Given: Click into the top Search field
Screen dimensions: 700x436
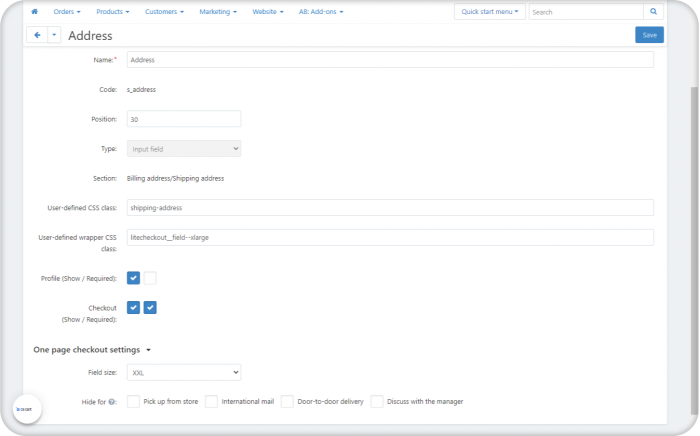Looking at the screenshot, I should 586,12.
